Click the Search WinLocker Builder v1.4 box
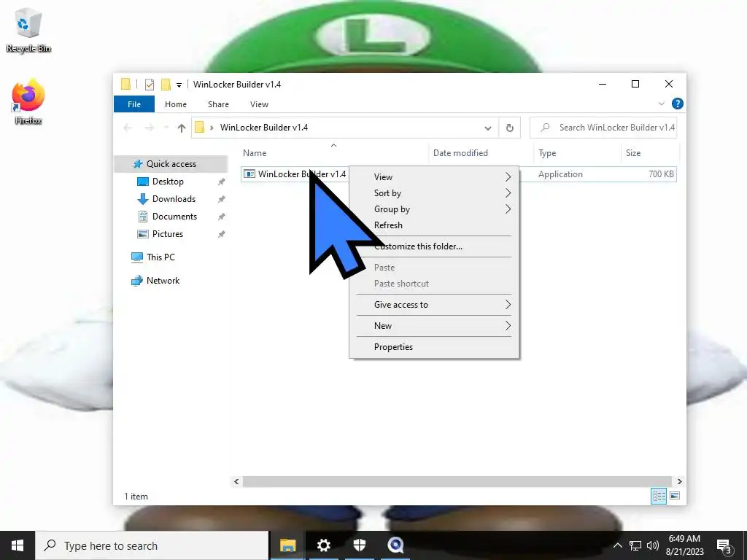747x560 pixels. point(603,128)
